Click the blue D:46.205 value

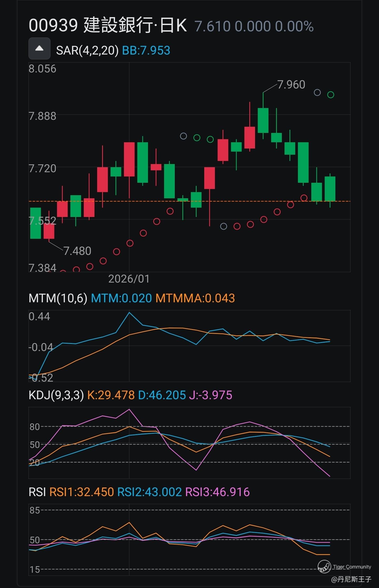pos(162,395)
